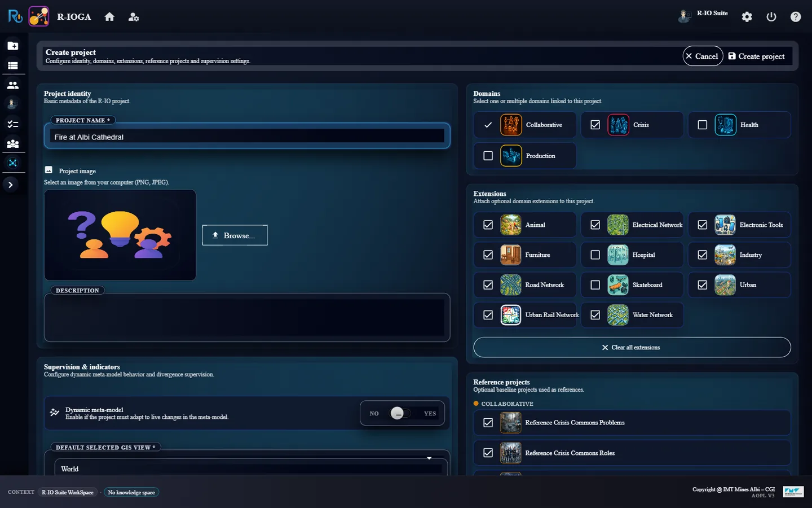Uncheck the Industry extension checkbox

[x=703, y=255]
